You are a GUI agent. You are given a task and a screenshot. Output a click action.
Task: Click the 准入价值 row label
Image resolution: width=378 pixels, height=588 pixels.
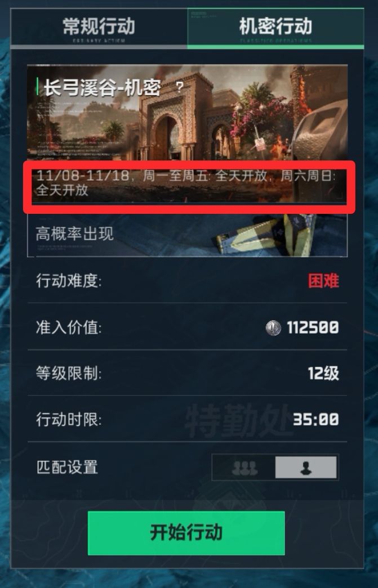[x=69, y=327]
